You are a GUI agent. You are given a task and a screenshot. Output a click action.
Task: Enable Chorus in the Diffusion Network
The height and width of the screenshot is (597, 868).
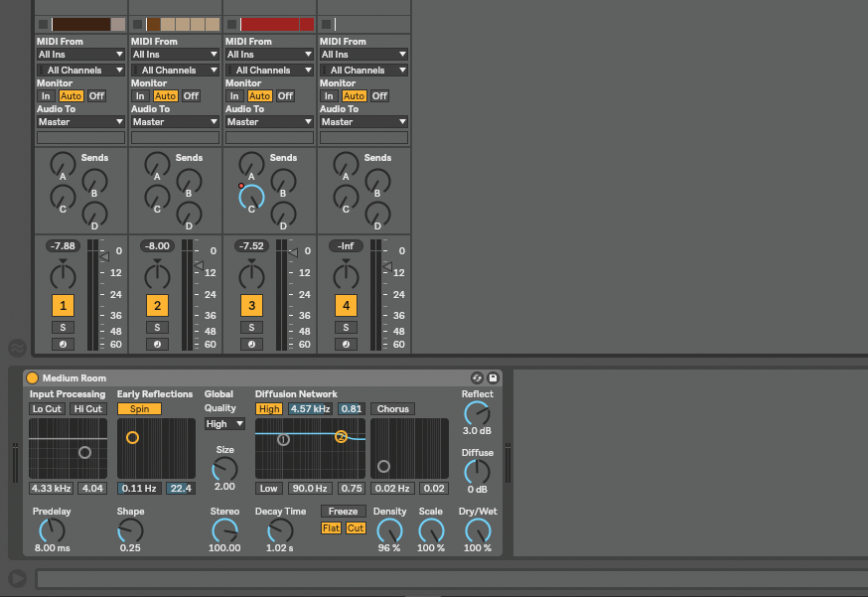[x=392, y=408]
